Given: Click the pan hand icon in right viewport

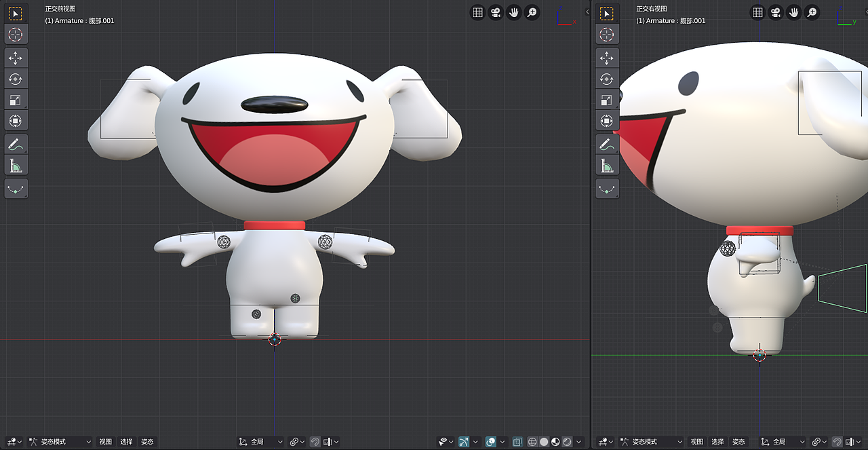Looking at the screenshot, I should coord(794,12).
